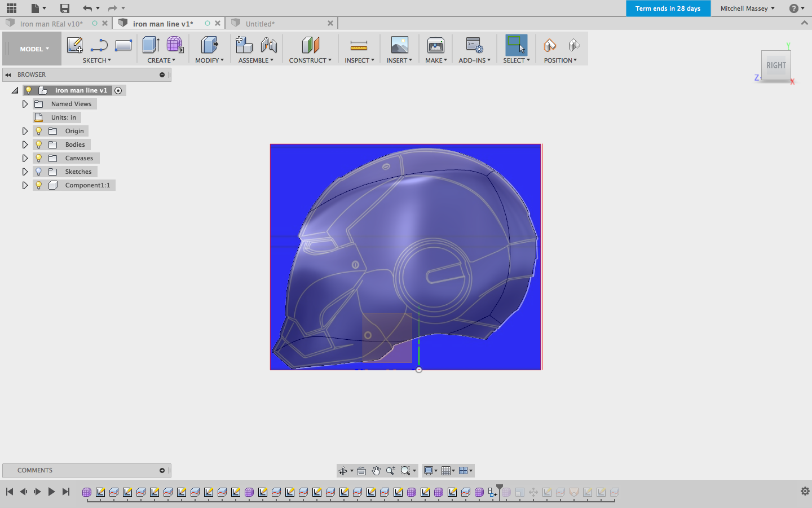Click the Look At icon

[x=361, y=471]
